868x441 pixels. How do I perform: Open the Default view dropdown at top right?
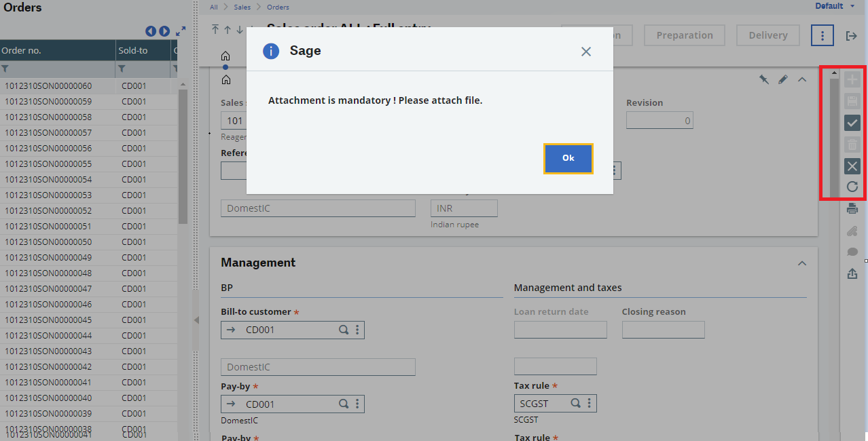coord(835,5)
